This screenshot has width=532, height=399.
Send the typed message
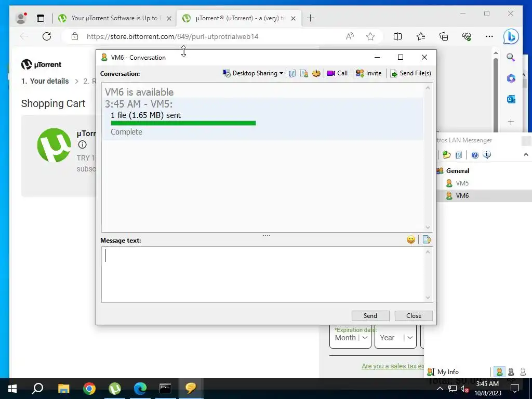(370, 315)
